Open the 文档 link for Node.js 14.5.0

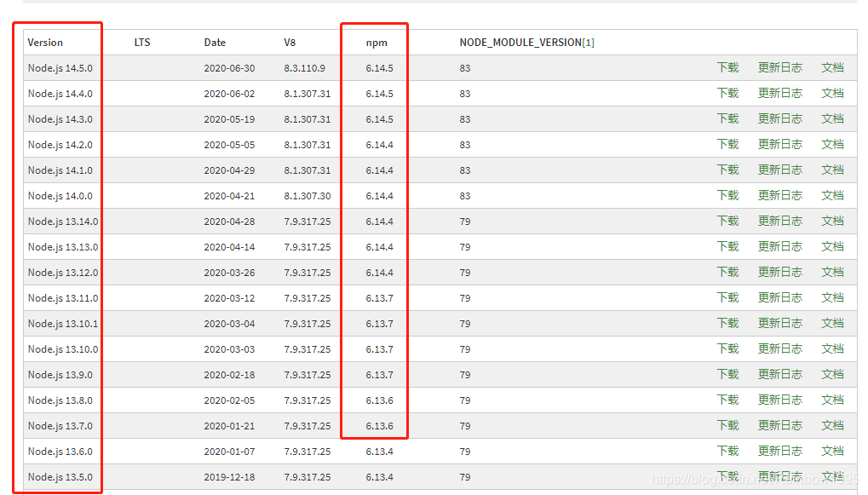tap(832, 68)
